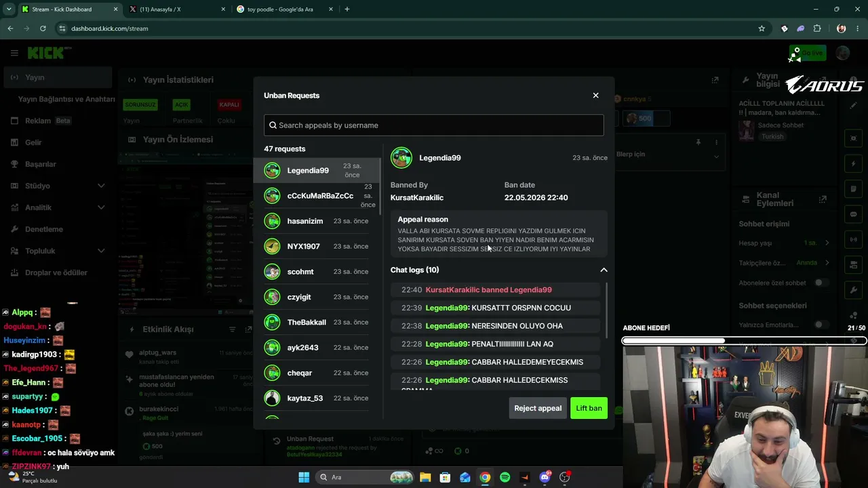Open Takipçilere öz... setting chevron
This screenshot has width=868, height=488.
point(827,262)
